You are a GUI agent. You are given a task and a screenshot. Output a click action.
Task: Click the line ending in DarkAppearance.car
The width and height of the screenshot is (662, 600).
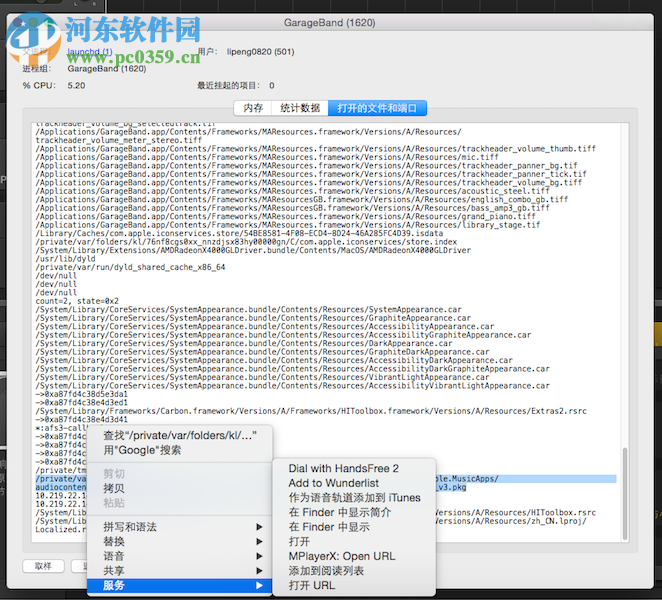point(244,343)
